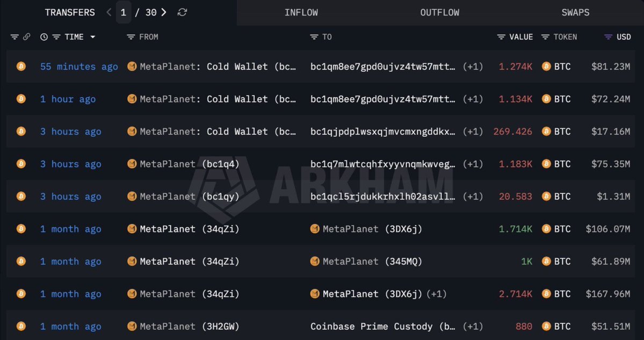Select the 880 value cell
The width and height of the screenshot is (644, 340).
coord(524,327)
